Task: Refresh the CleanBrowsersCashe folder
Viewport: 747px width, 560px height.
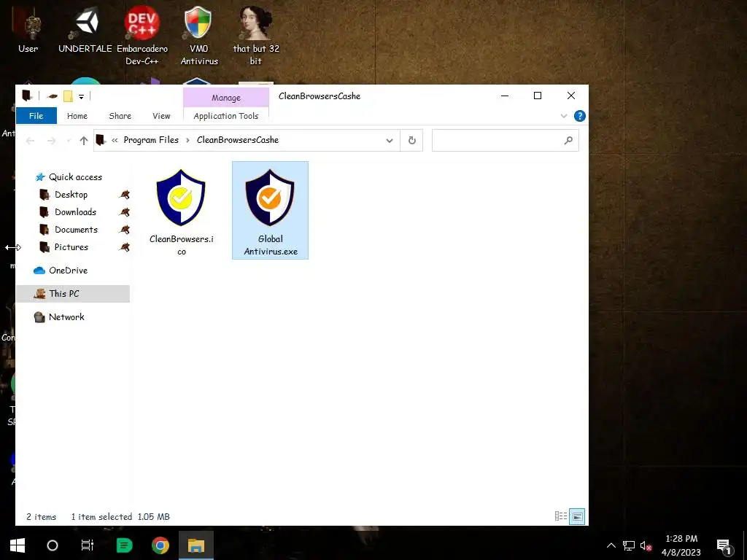Action: click(x=412, y=141)
